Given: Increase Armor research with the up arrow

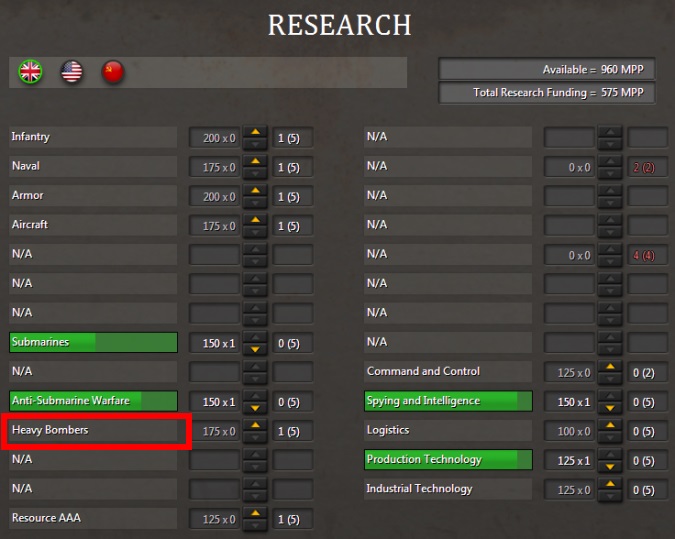Looking at the screenshot, I should pyautogui.click(x=255, y=191).
